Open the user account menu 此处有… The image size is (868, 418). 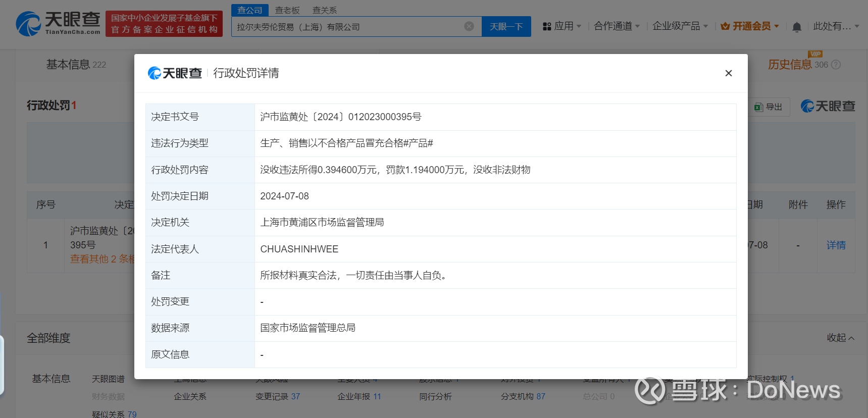[x=836, y=26]
